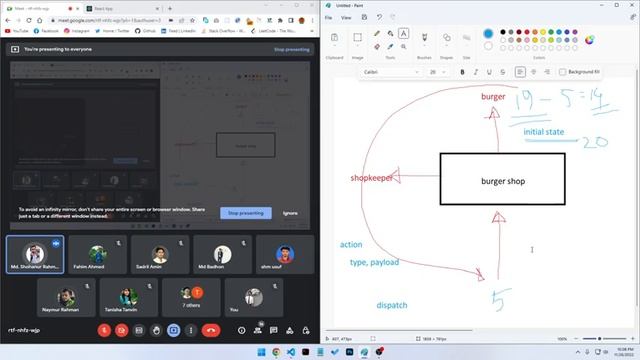Click the Image selection tool in Paint
This screenshot has height=360, width=640.
click(x=357, y=38)
